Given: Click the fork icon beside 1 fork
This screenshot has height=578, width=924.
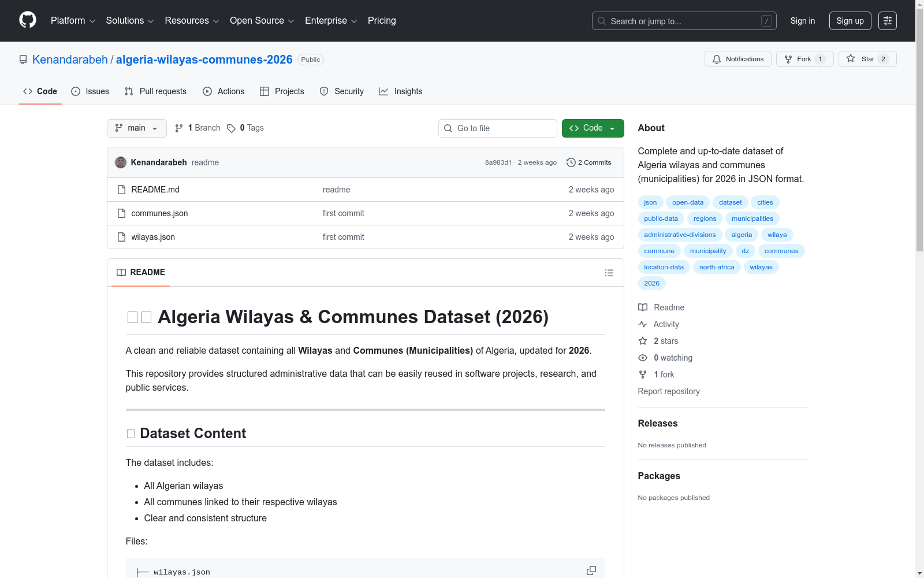Looking at the screenshot, I should point(643,375).
